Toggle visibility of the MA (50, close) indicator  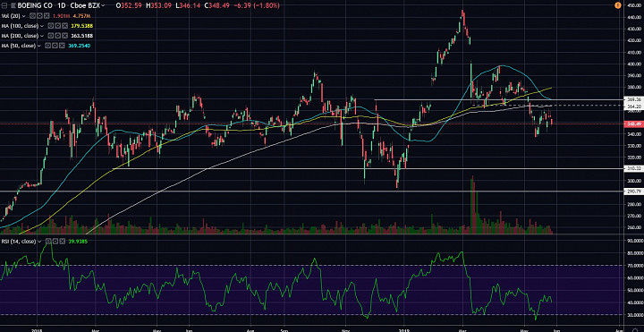(x=47, y=46)
